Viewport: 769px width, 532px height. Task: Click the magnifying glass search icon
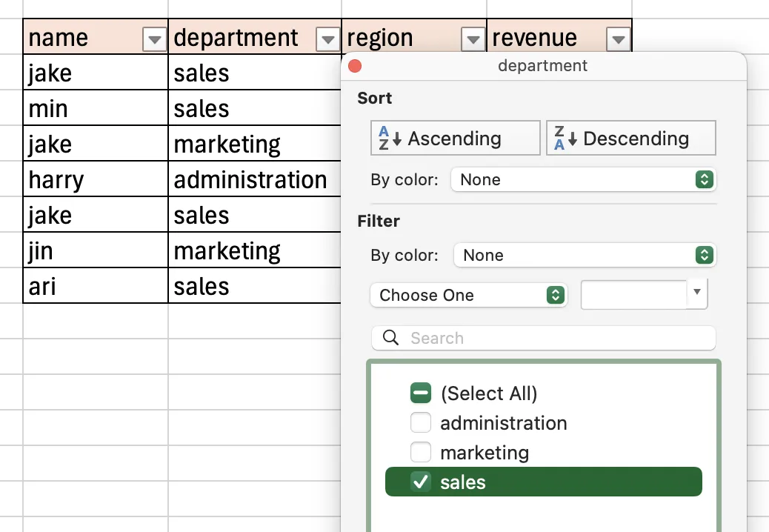click(x=390, y=338)
